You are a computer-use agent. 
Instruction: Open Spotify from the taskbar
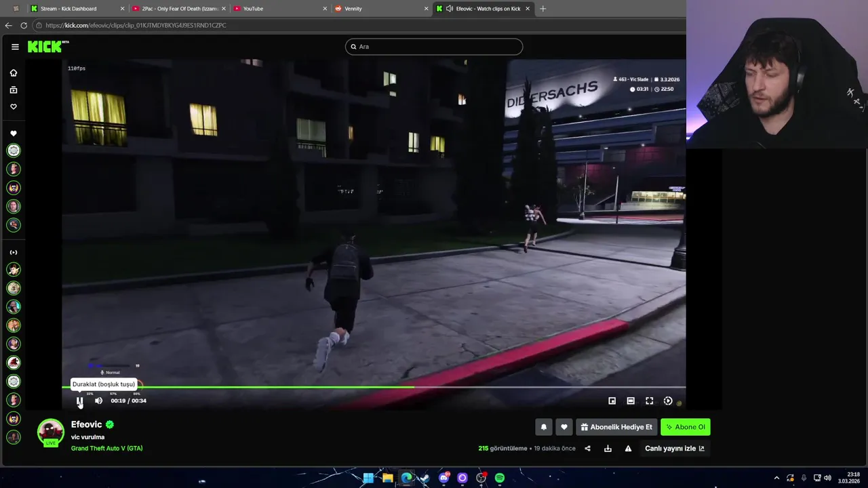500,478
